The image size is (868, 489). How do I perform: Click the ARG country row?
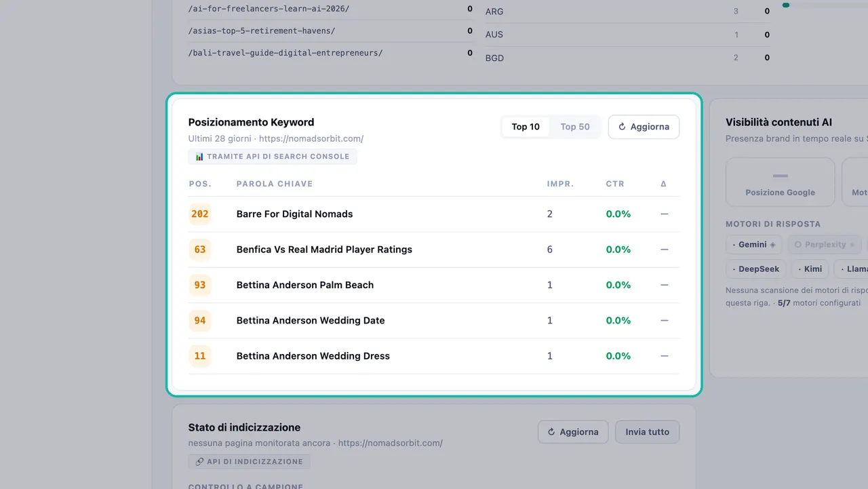pyautogui.click(x=628, y=12)
